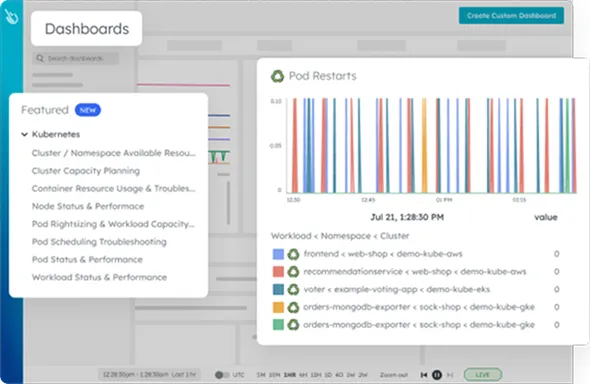This screenshot has height=384, width=590.
Task: Open Cluster Capacity Planning dashboard
Action: pyautogui.click(x=86, y=171)
